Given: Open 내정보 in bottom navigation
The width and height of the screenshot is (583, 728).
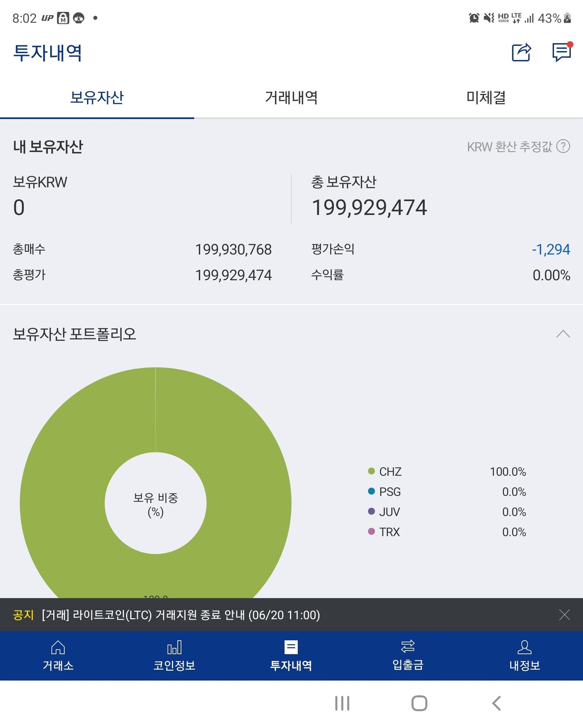Looking at the screenshot, I should (x=525, y=656).
